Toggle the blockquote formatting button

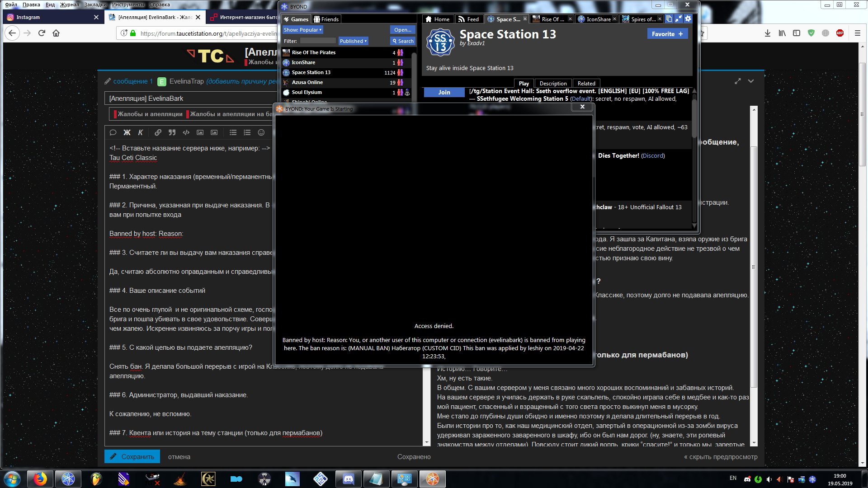pos(172,132)
